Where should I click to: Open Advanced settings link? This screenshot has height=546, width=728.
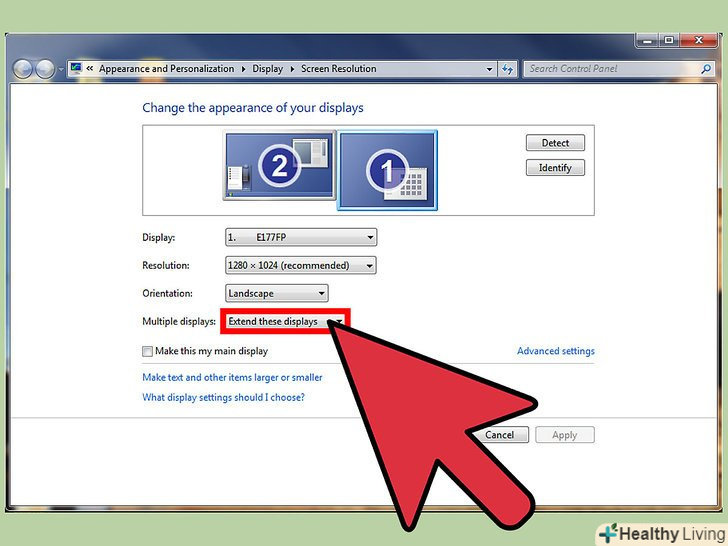pyautogui.click(x=556, y=351)
